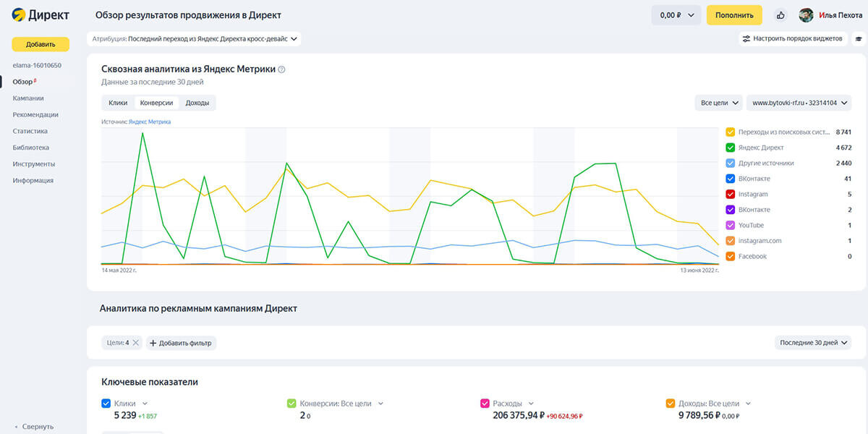Switch to the Доходы chart tab
The width and height of the screenshot is (868, 434).
click(197, 103)
